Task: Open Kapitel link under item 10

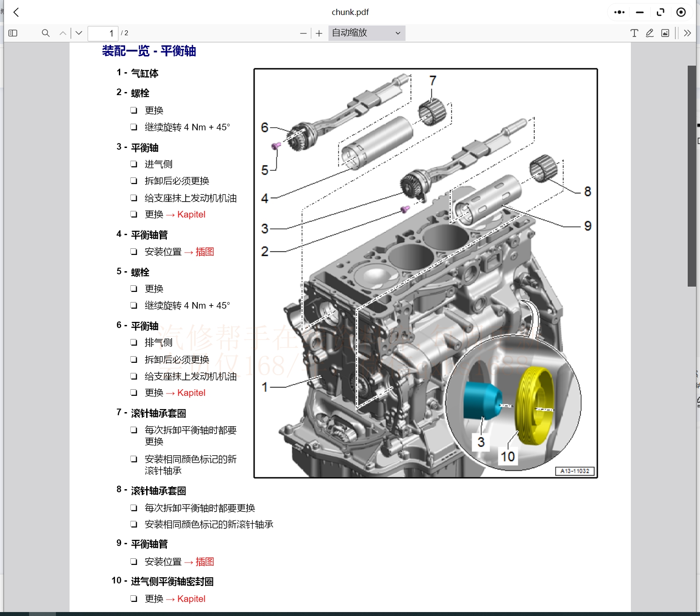Action: pyautogui.click(x=191, y=599)
